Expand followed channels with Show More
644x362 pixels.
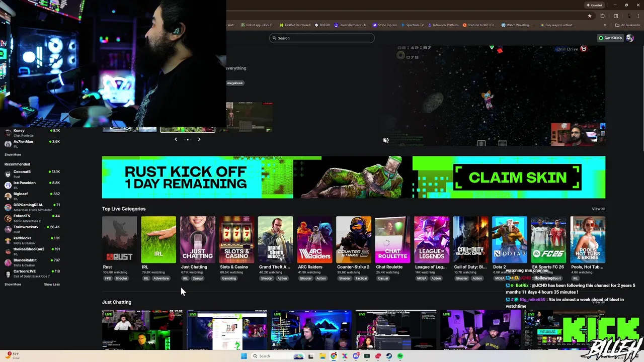(x=13, y=155)
